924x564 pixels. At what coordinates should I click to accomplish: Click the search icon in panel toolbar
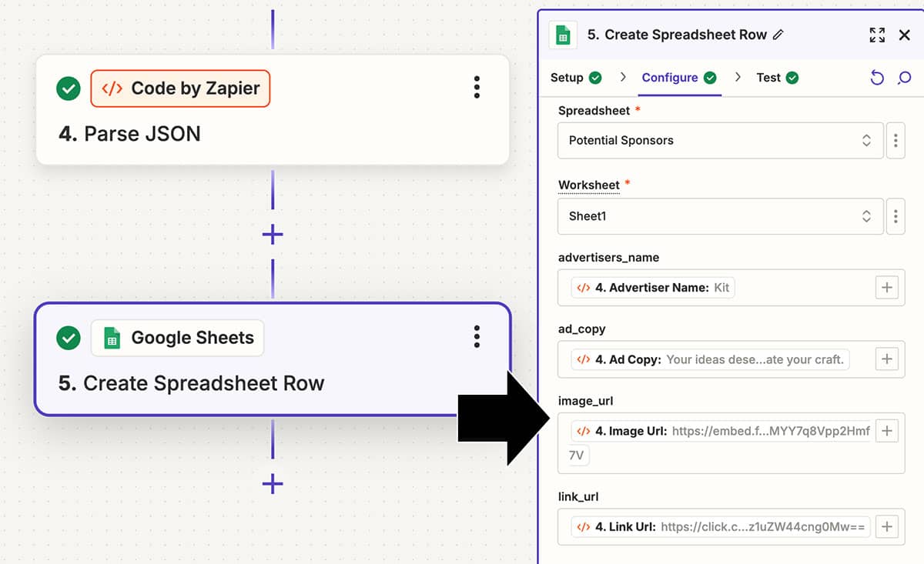pos(905,78)
